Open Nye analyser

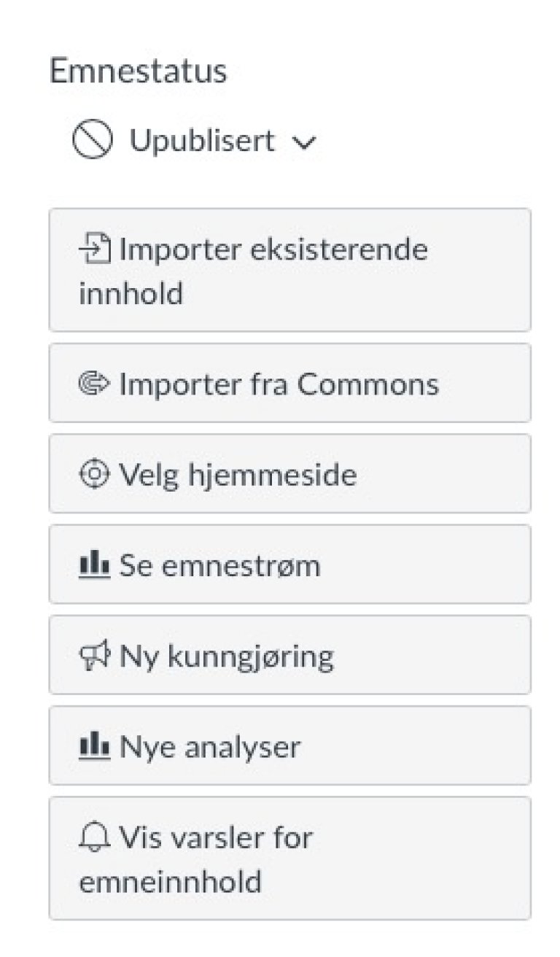289,746
